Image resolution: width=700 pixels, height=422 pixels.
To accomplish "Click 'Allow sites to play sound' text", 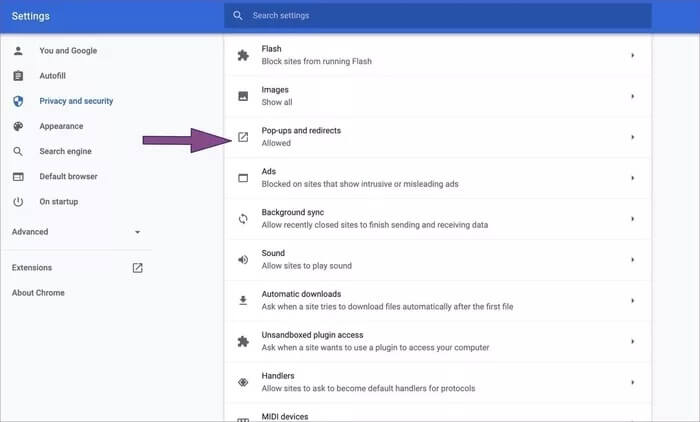I will click(307, 266).
